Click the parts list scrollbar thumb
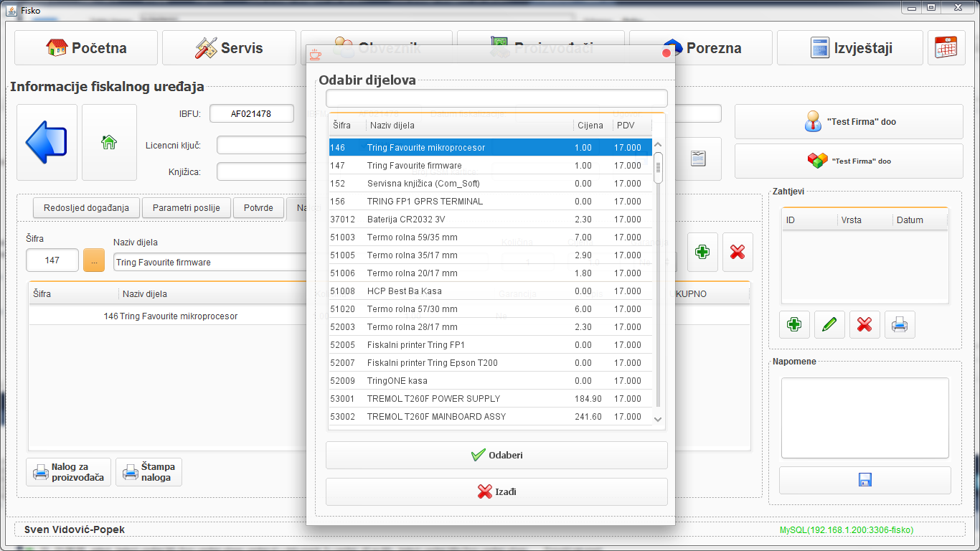The height and width of the screenshot is (551, 980). [658, 168]
